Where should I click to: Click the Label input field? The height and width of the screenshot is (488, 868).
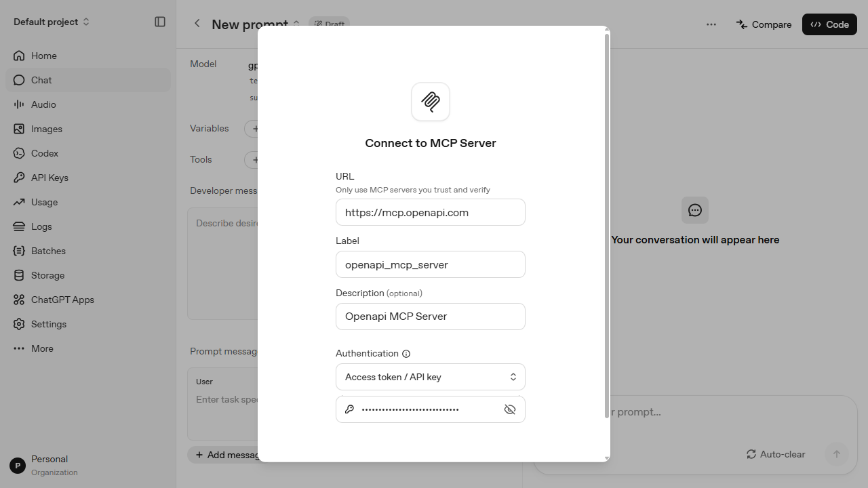point(431,264)
